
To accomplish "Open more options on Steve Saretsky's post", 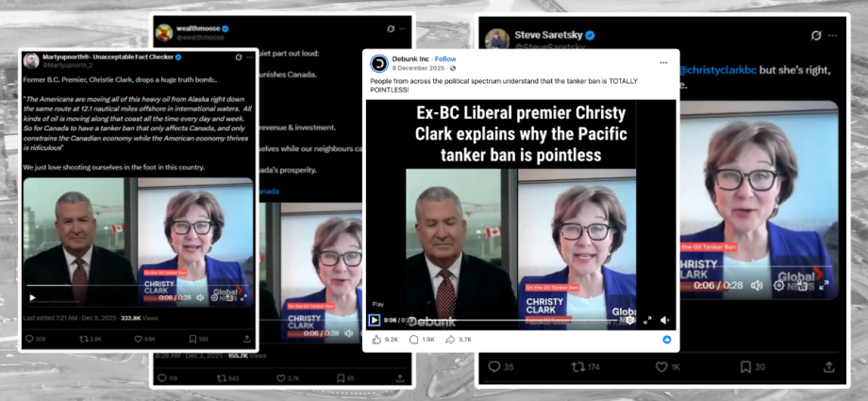I will click(x=833, y=36).
